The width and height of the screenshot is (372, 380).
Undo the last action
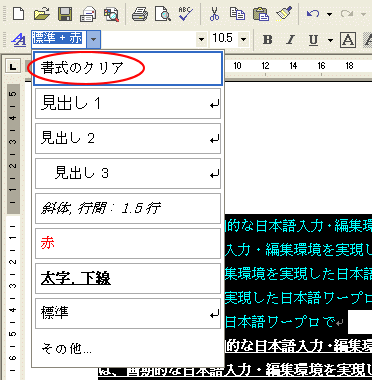pos(313,14)
